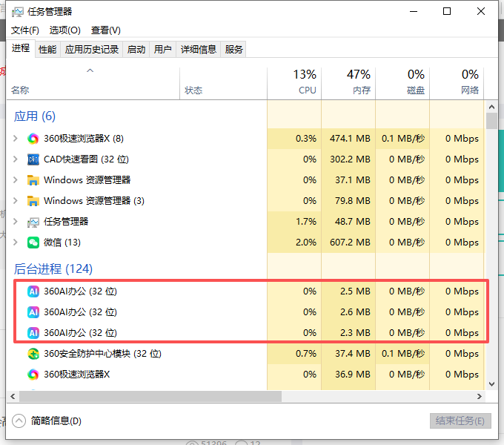Collapse to 简略信息 view
The height and width of the screenshot is (445, 504).
(x=48, y=421)
